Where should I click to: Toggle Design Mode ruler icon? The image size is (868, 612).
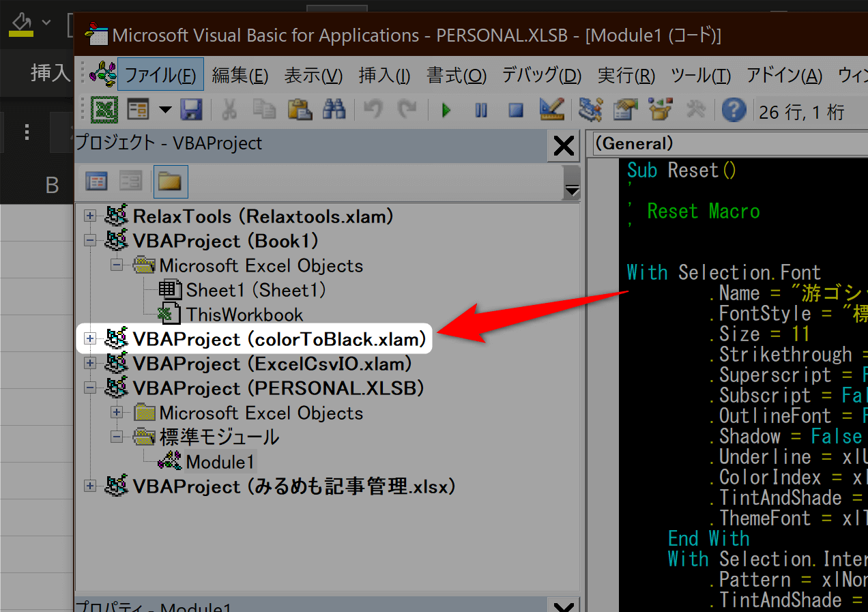click(551, 109)
